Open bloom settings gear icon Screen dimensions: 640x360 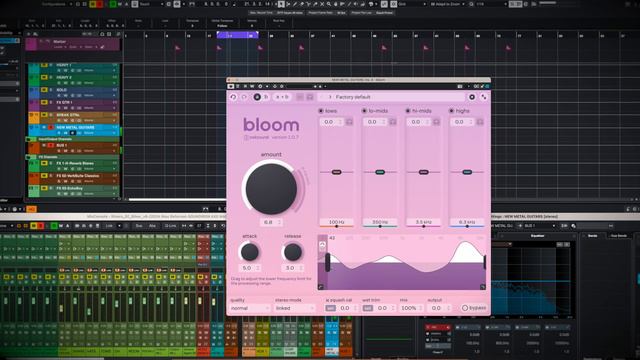click(x=472, y=97)
